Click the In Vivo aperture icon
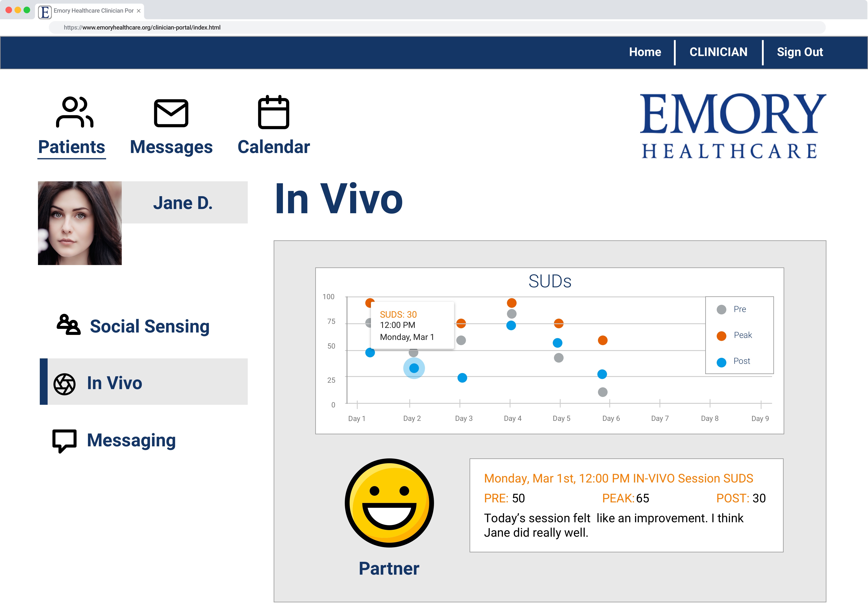This screenshot has height=615, width=868. click(x=64, y=384)
